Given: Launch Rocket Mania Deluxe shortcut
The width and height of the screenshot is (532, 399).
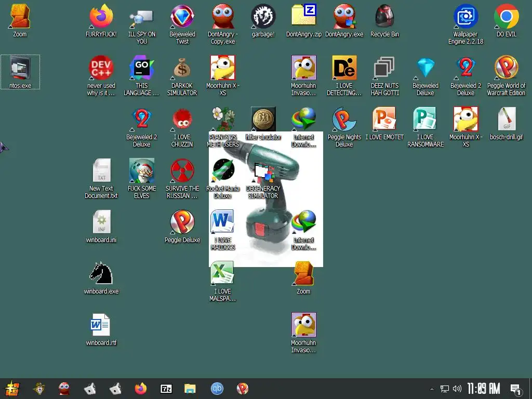Looking at the screenshot, I should 222,179.
